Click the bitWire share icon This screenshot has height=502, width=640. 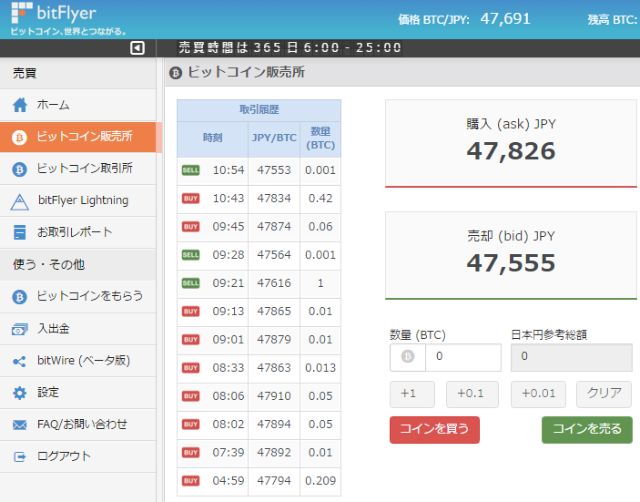(x=19, y=361)
